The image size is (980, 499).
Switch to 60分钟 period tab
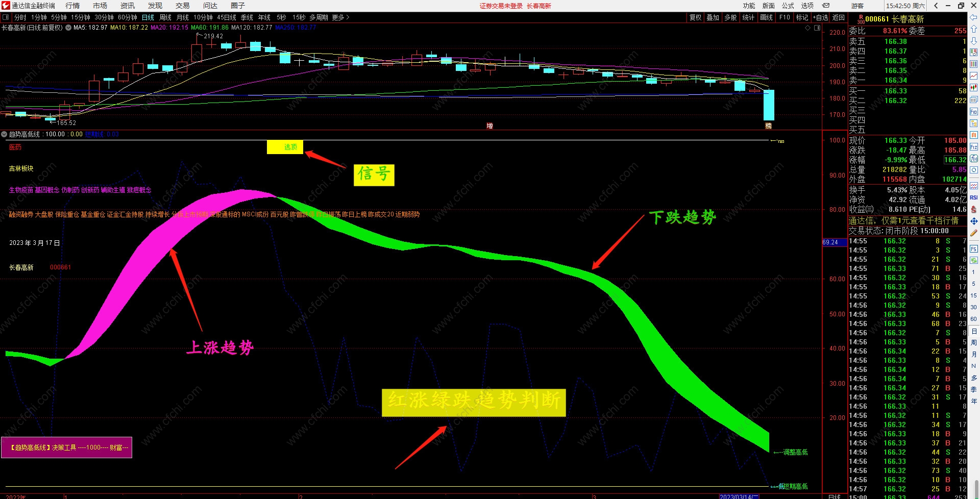128,17
